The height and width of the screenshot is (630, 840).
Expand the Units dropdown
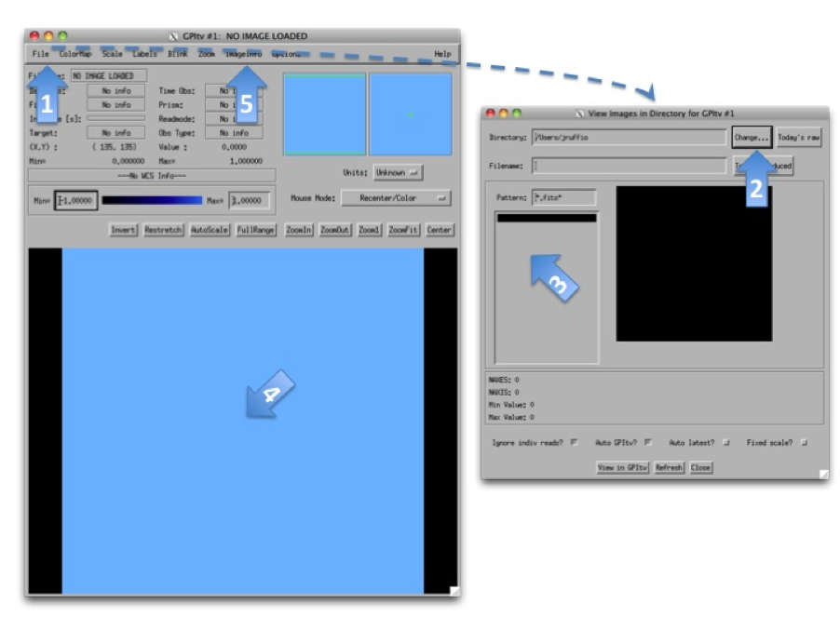click(x=399, y=172)
